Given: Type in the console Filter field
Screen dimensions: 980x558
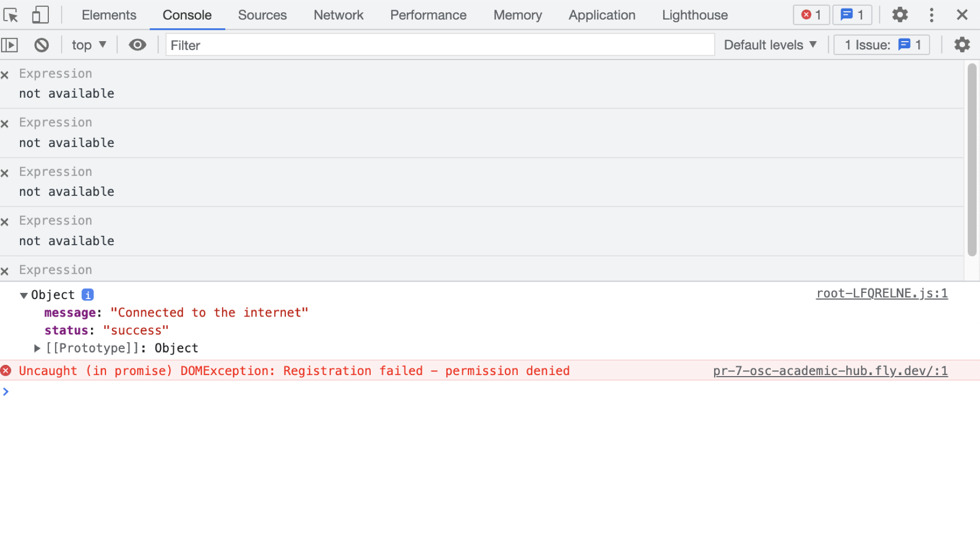Looking at the screenshot, I should 440,45.
